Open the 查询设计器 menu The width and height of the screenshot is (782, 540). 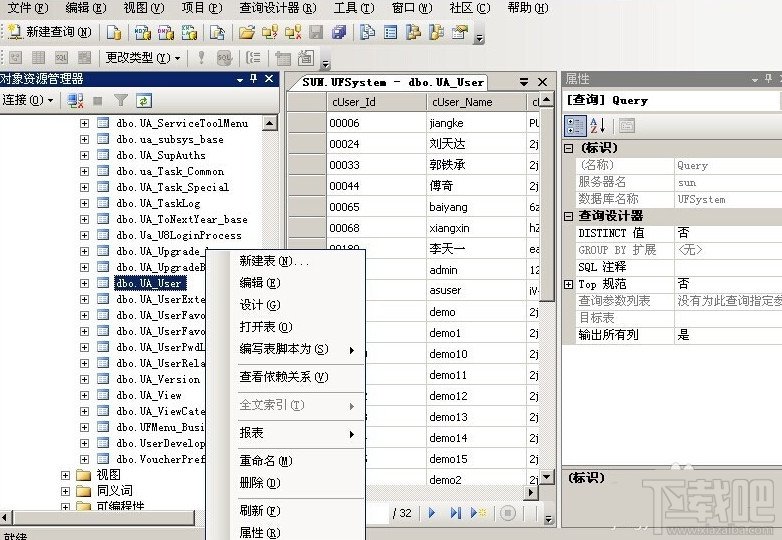point(278,8)
